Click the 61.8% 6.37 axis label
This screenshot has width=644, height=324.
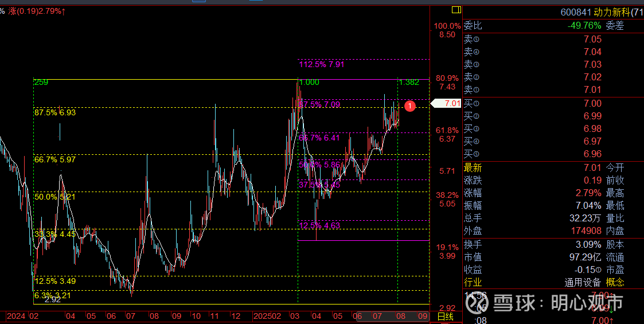[x=447, y=134]
